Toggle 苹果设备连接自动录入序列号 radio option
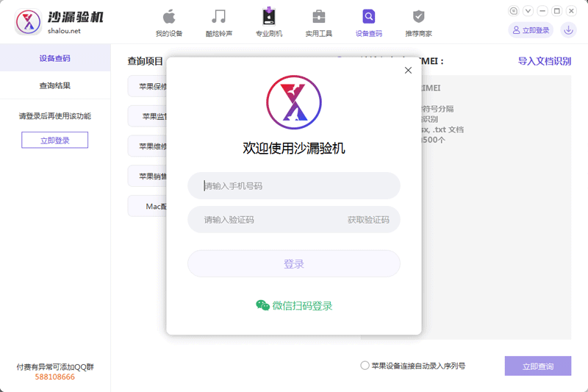This screenshot has width=588, height=392. click(x=365, y=366)
